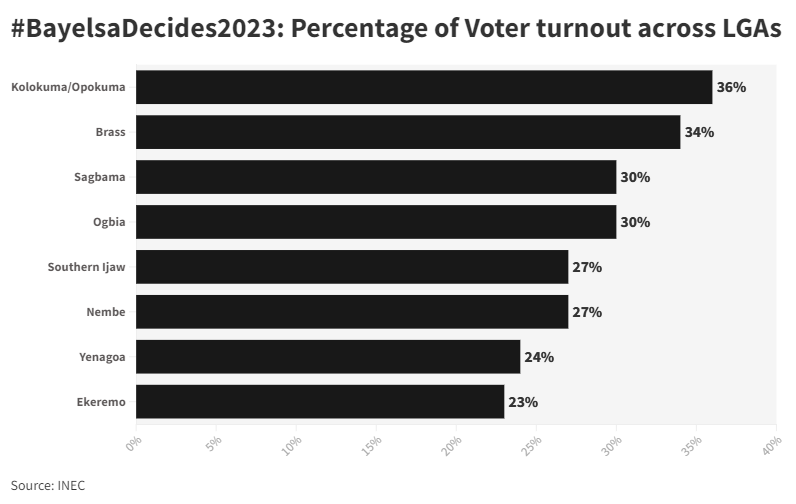Click the 34% value label
The width and height of the screenshot is (796, 504).
coord(699,132)
